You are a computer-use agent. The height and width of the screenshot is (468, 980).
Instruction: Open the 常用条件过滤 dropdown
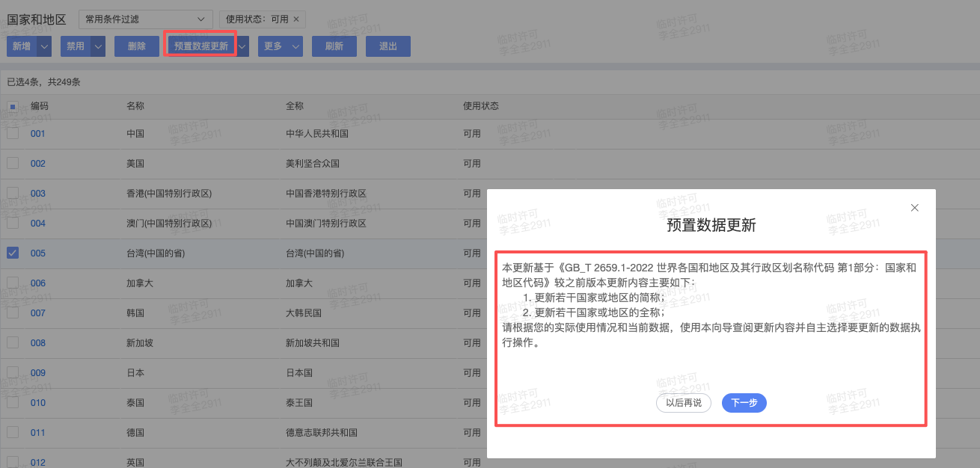click(x=145, y=19)
